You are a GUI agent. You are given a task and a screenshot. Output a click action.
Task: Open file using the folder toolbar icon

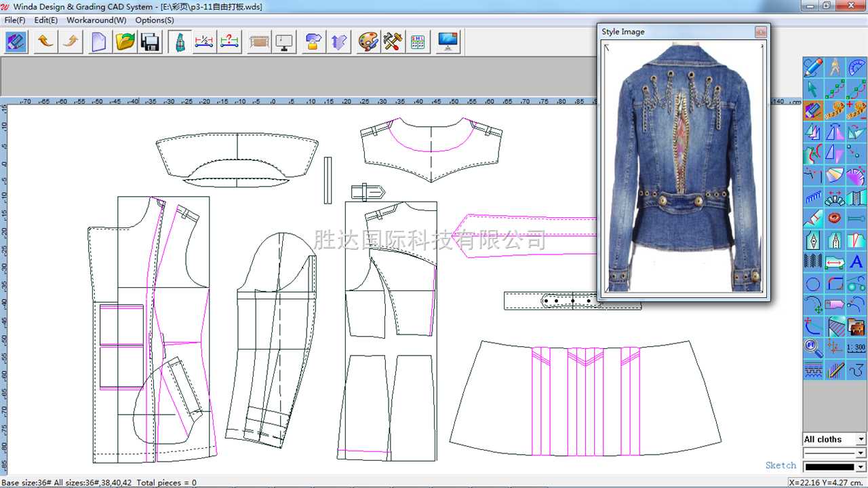(x=125, y=42)
